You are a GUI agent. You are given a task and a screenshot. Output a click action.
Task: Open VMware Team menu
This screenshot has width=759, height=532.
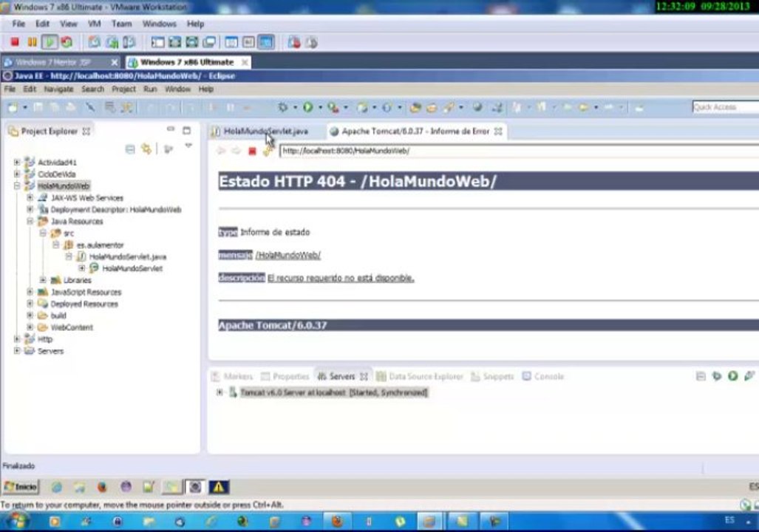(121, 24)
